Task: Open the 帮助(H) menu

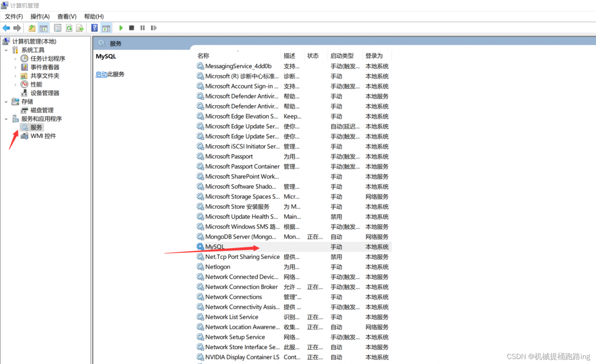Action: (x=94, y=16)
